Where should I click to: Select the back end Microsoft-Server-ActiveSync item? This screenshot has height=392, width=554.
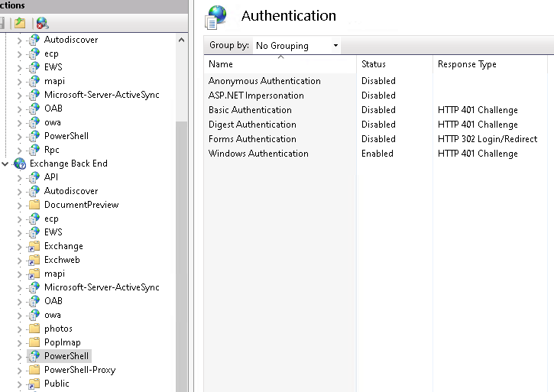[x=102, y=287]
